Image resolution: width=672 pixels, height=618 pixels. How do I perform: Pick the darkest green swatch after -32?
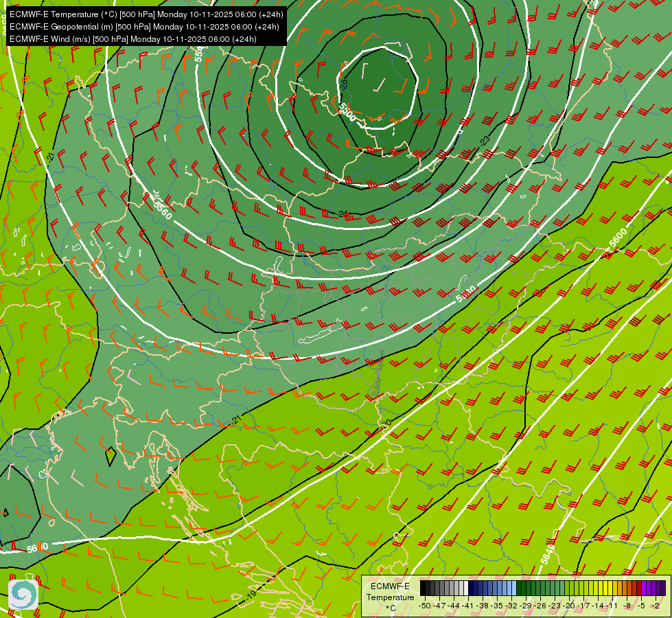pyautogui.click(x=519, y=588)
